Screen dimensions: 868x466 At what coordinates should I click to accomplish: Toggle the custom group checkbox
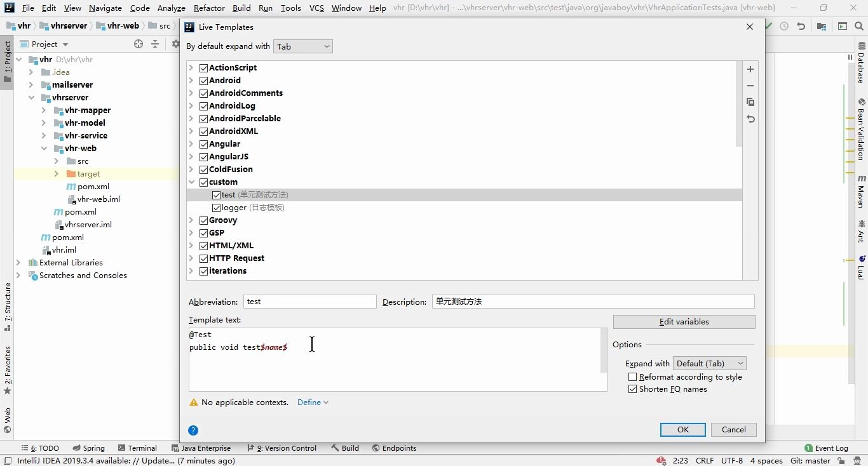[x=204, y=182]
